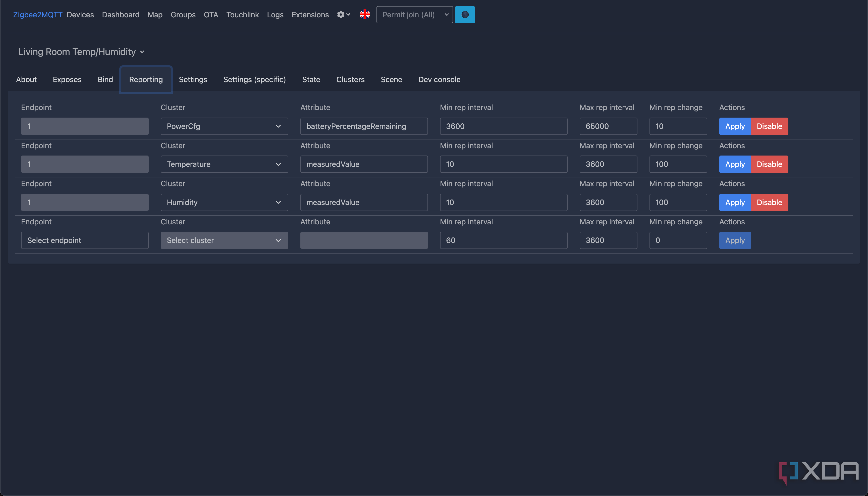Apply the new reporting row

click(x=735, y=240)
